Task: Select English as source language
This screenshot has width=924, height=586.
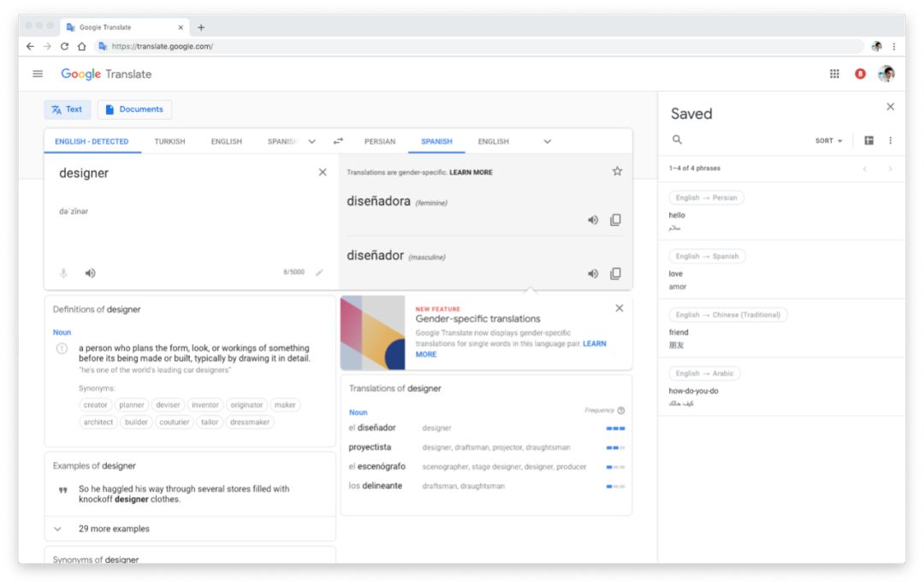Action: (226, 141)
